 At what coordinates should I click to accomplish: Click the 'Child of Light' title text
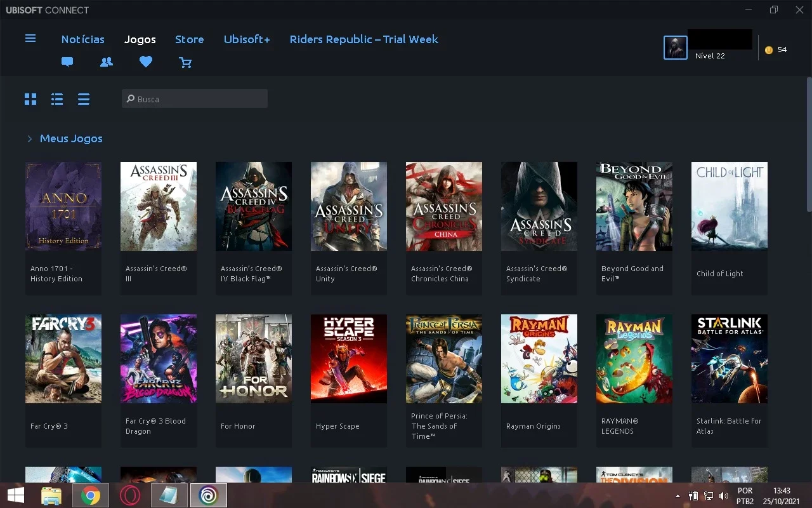720,274
